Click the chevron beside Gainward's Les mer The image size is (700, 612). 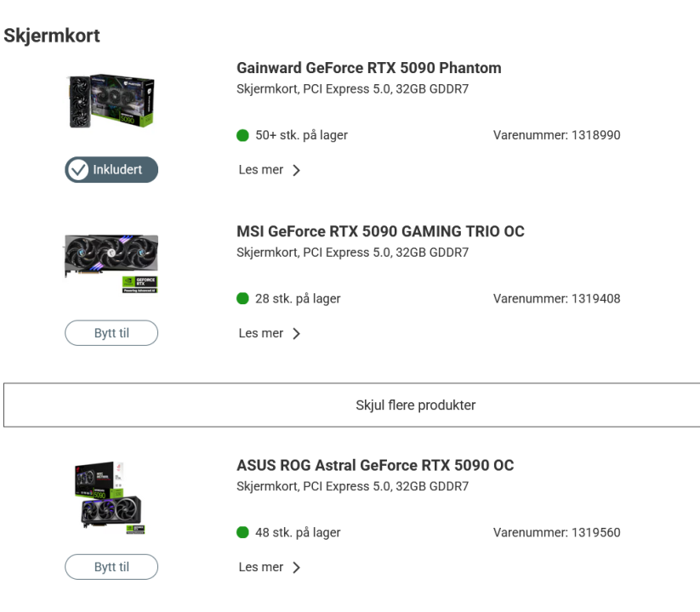click(x=296, y=170)
